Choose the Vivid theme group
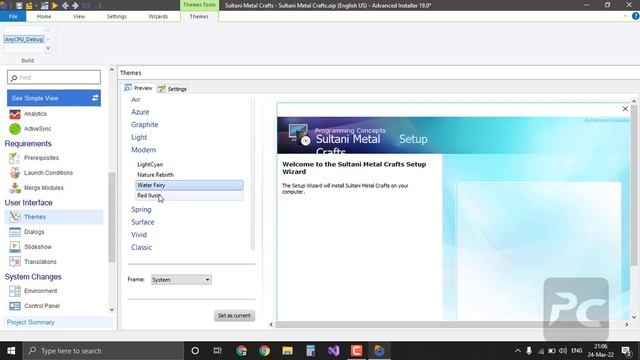The width and height of the screenshot is (640, 360). coord(139,235)
